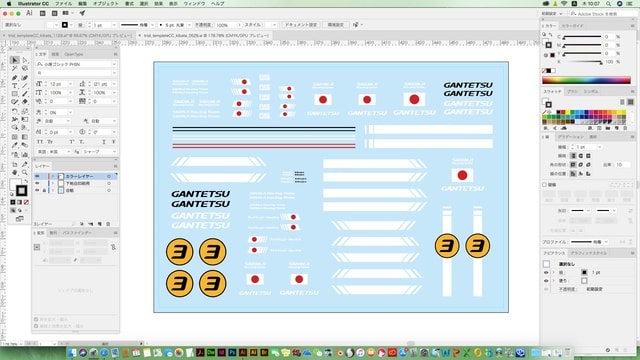Click the opacity 100% field in control bar
Viewport: 640px width, 360px height.
tap(225, 25)
